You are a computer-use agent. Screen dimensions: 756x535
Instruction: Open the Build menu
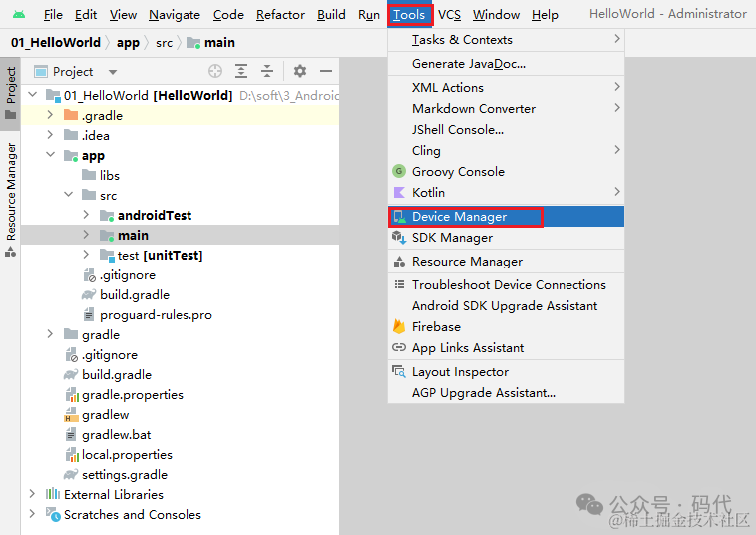pyautogui.click(x=331, y=15)
